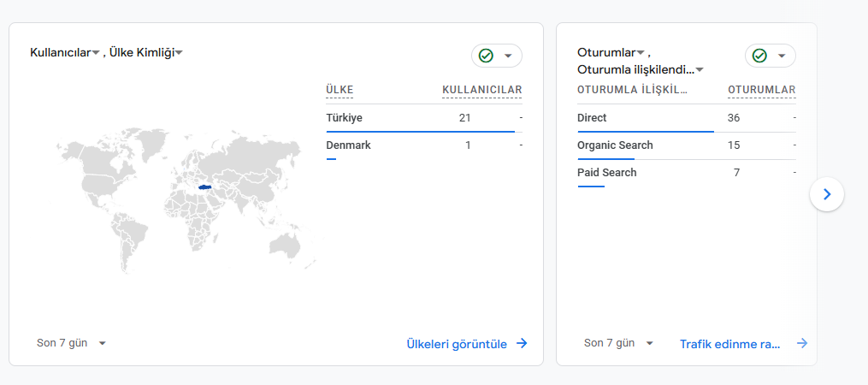Select the Organic Search row
This screenshot has height=385, width=868.
point(687,145)
